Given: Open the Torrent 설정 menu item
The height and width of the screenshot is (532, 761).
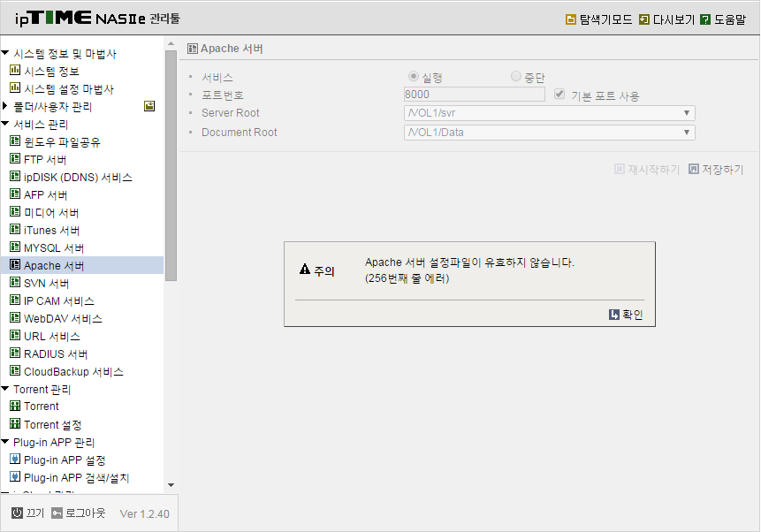Looking at the screenshot, I should click(53, 425).
